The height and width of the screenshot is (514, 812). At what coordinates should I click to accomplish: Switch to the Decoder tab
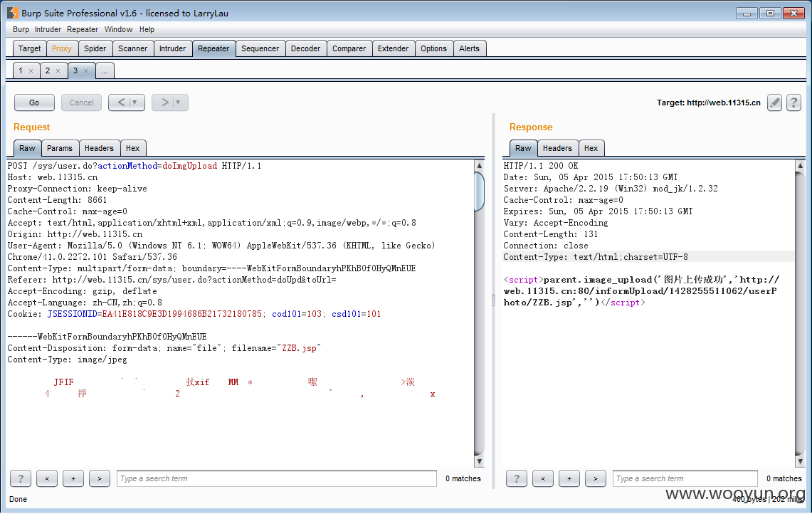(x=305, y=48)
